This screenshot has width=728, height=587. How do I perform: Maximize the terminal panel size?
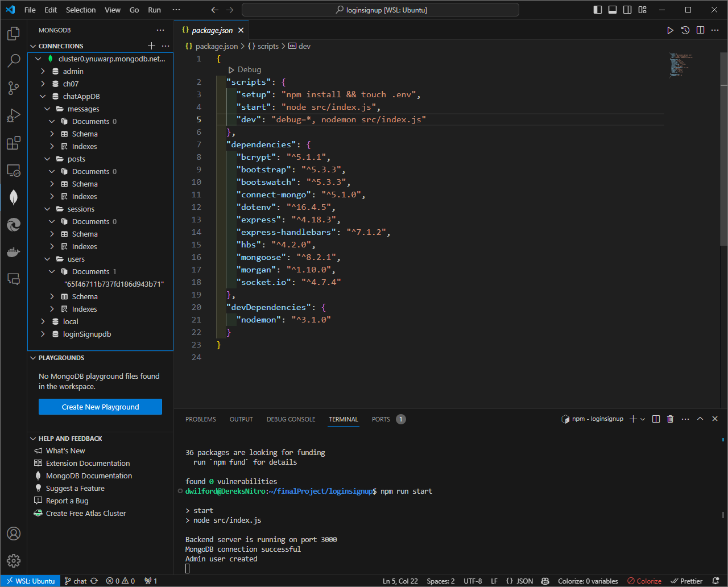click(700, 419)
